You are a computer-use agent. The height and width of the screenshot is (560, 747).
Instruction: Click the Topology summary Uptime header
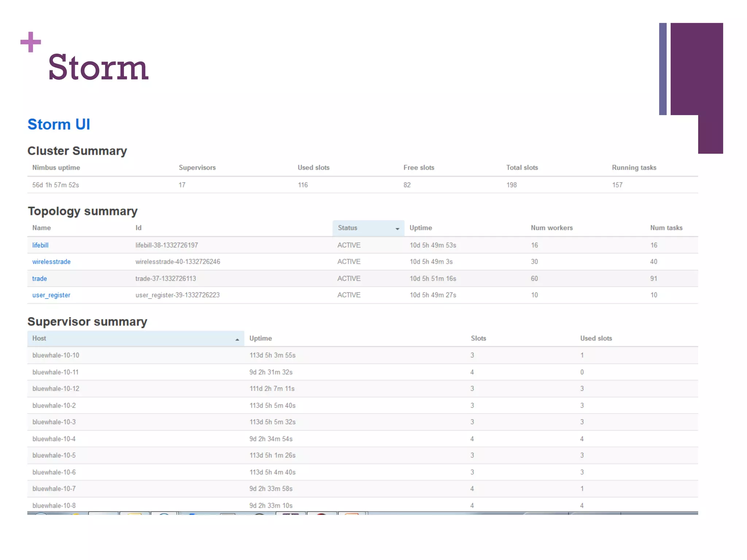click(421, 228)
